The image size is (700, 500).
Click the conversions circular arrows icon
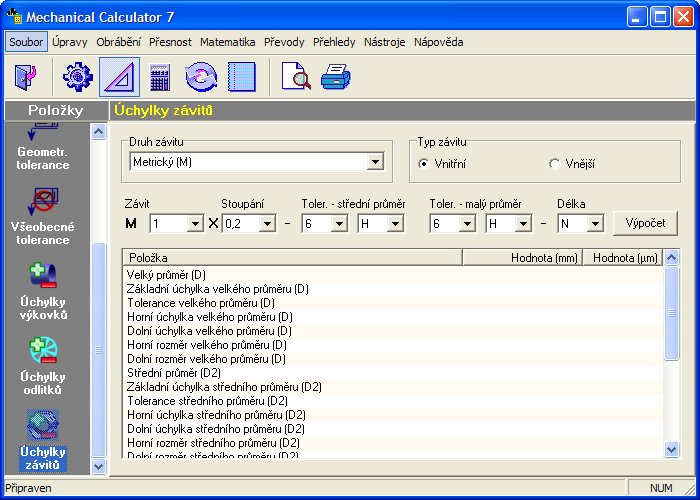201,77
